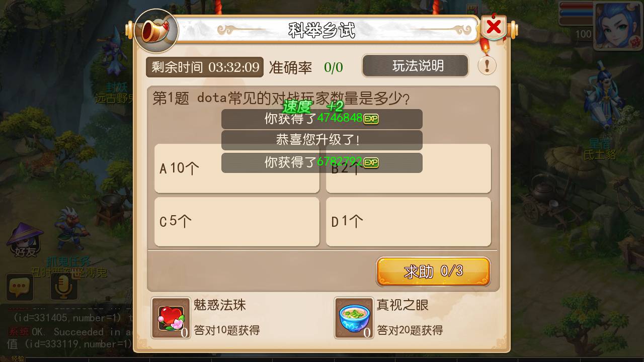This screenshot has height=362, width=644.
Task: Click the exclamation info icon
Action: point(487,65)
